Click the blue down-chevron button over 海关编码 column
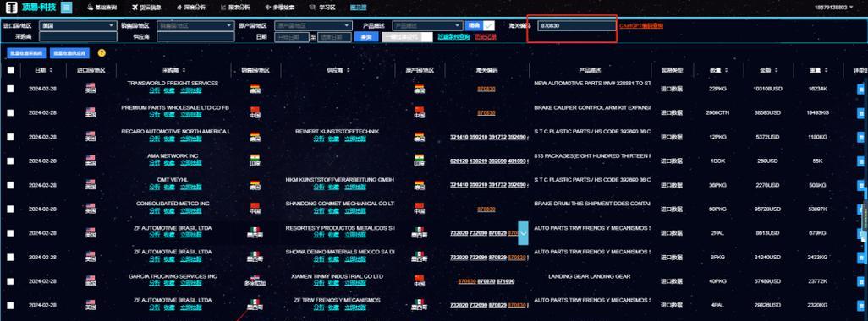 click(523, 233)
